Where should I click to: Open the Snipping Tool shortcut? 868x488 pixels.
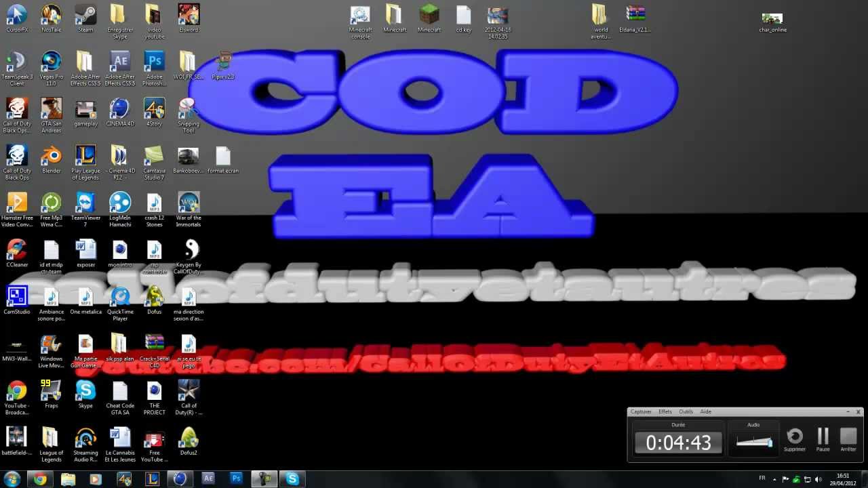[x=189, y=115]
